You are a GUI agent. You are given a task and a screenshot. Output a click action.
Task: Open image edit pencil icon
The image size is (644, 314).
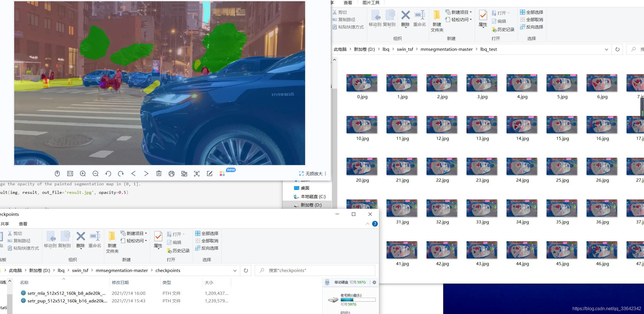click(x=210, y=174)
